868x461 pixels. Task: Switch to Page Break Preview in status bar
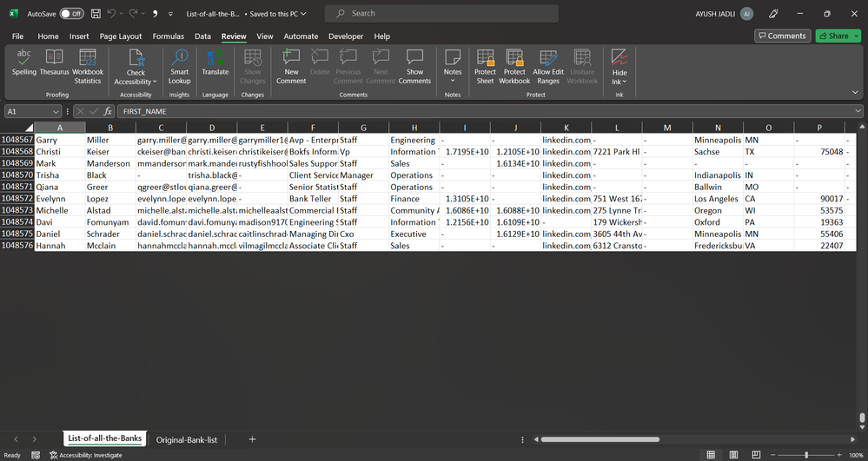756,455
